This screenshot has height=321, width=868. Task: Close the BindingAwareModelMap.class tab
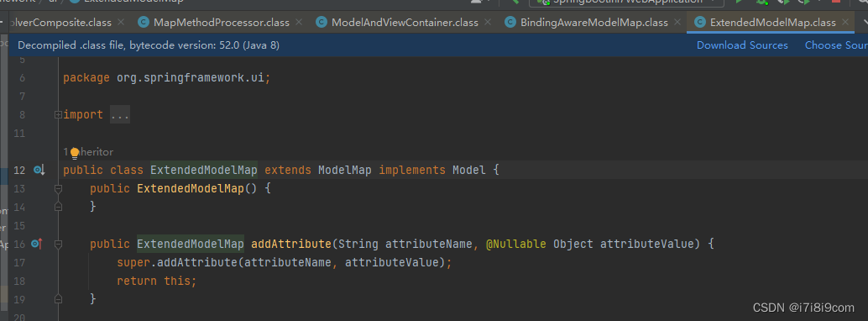(x=677, y=23)
